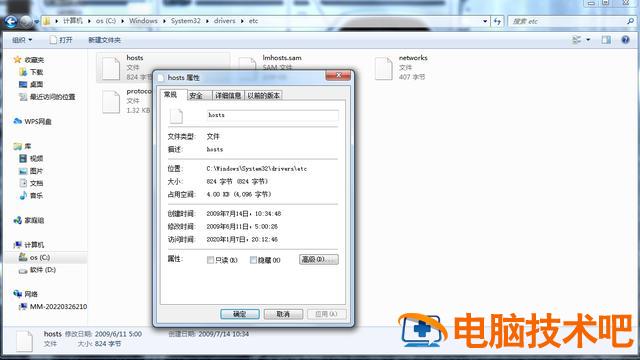Select the hosts file icon
640x360 pixels.
tap(111, 68)
